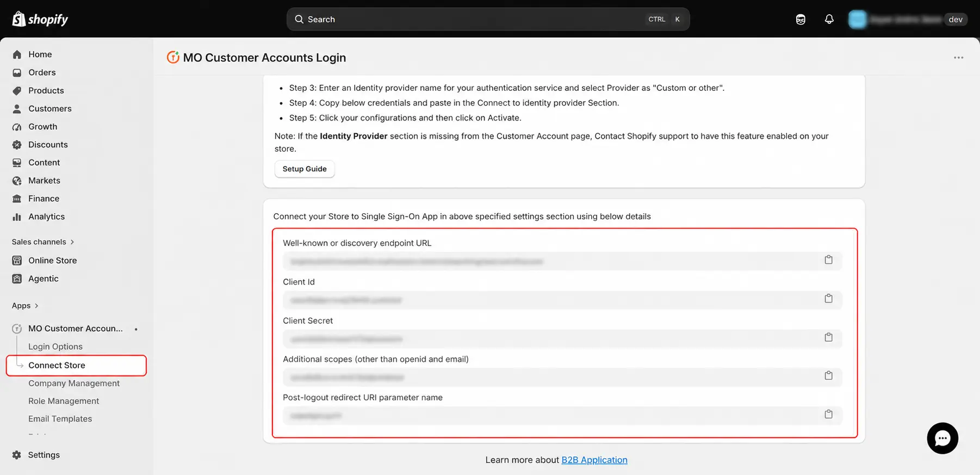Screen dimensions: 980x475
Task: Click the Home house icon
Action: [x=17, y=54]
